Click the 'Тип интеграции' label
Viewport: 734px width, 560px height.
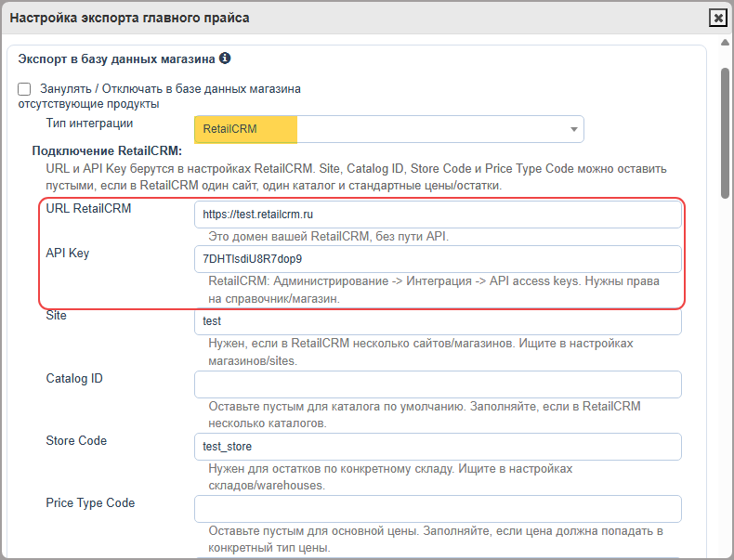click(89, 124)
